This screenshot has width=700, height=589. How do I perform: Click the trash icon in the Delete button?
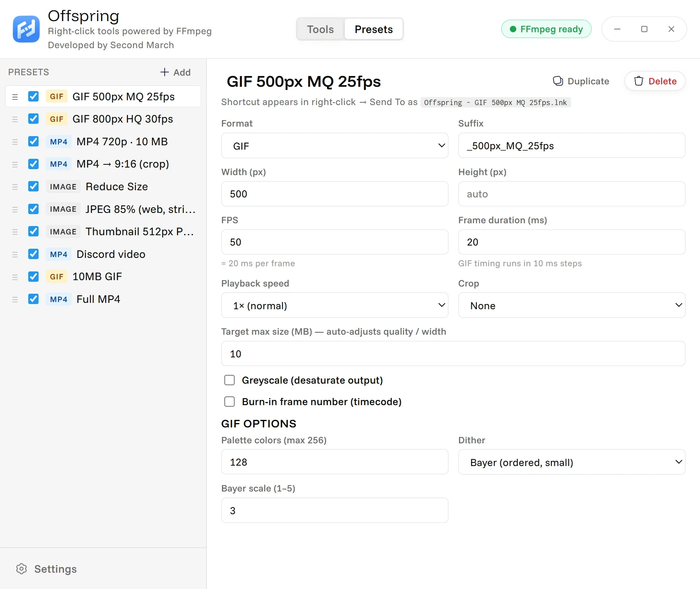[x=639, y=81]
